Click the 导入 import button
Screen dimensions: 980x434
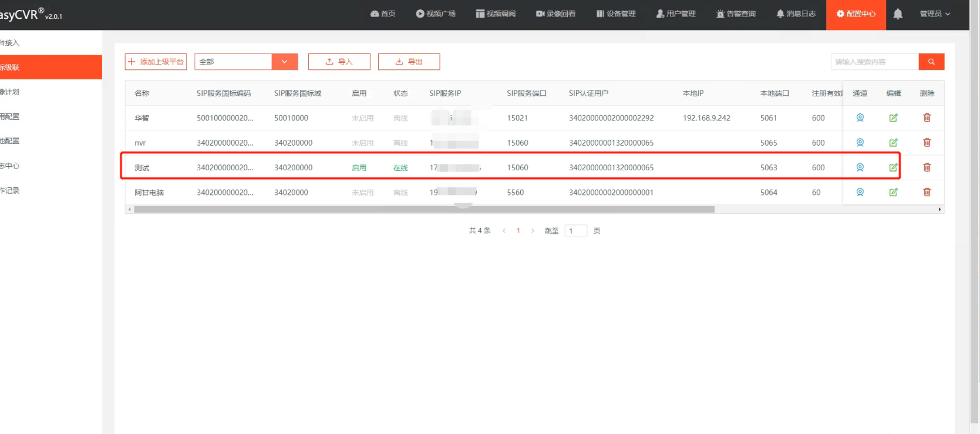[x=339, y=62]
